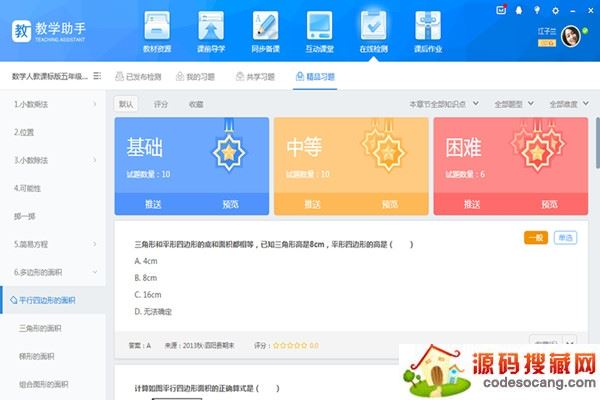Click the 评分 star rating row
The width and height of the screenshot is (600, 400).
tap(286, 345)
